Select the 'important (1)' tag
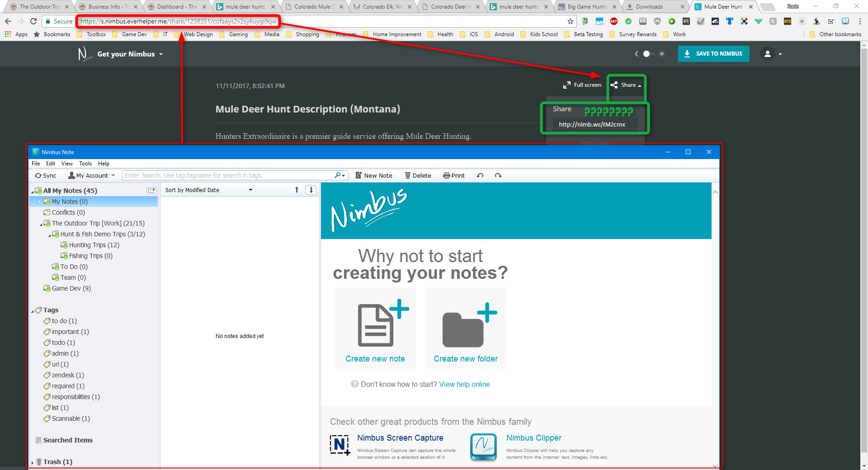Image resolution: width=868 pixels, height=470 pixels. [66, 332]
